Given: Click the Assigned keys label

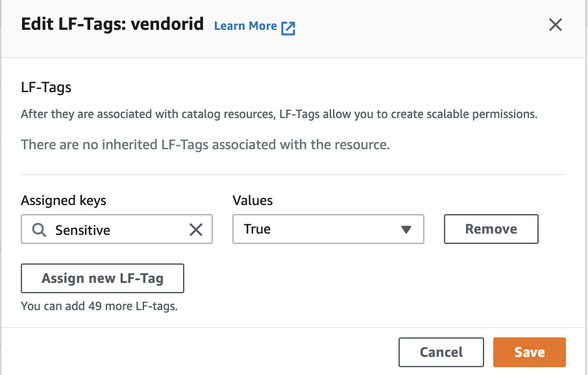Looking at the screenshot, I should pyautogui.click(x=64, y=200).
